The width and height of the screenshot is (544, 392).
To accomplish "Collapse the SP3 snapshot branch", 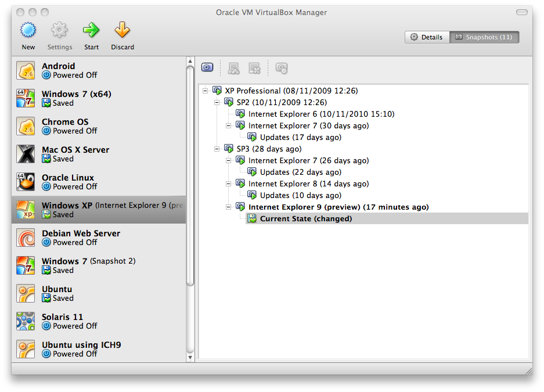I will (217, 149).
